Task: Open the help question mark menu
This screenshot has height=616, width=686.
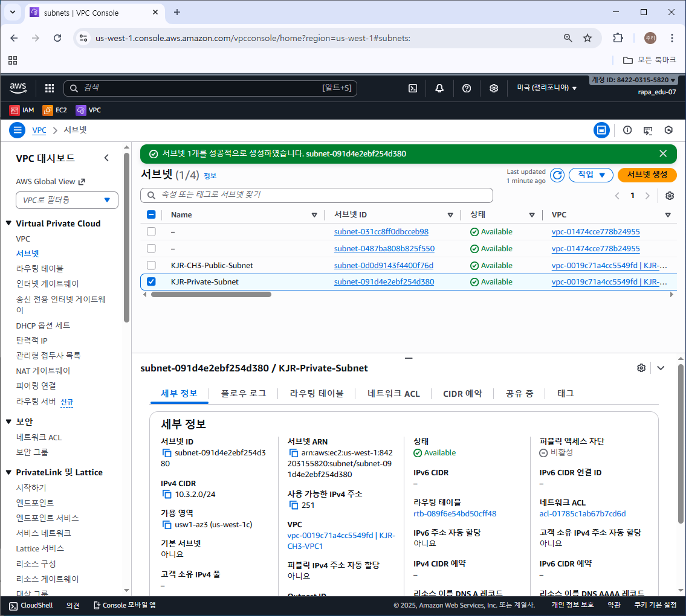Action: pos(467,88)
